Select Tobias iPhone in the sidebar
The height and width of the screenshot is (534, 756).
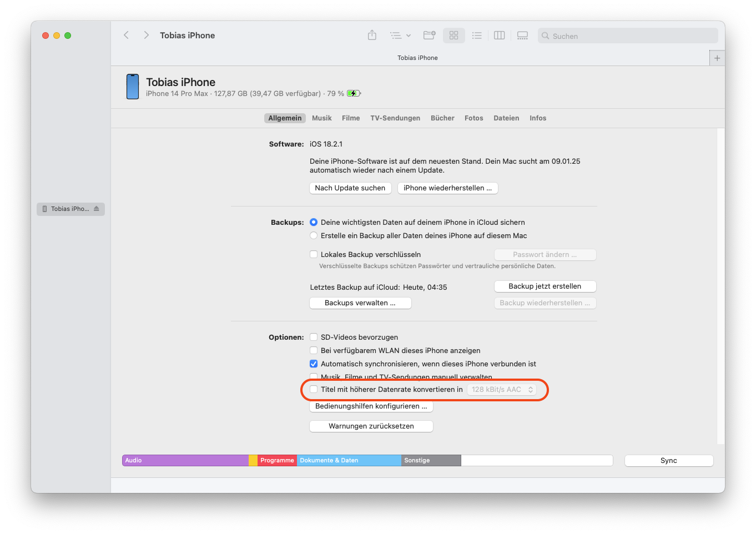(x=70, y=209)
